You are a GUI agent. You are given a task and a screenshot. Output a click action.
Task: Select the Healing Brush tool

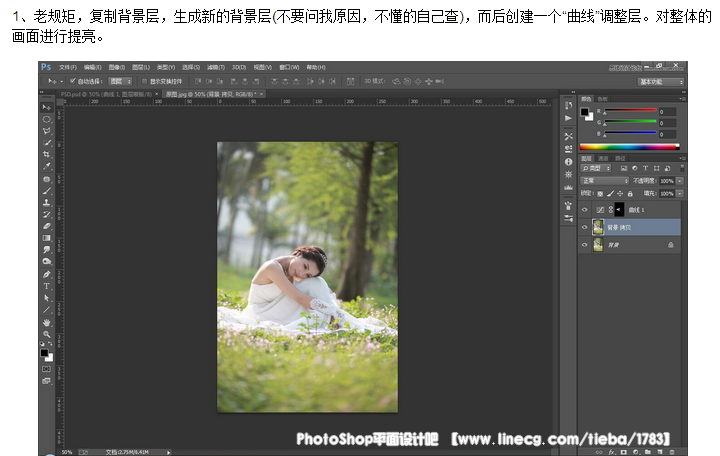(x=46, y=179)
